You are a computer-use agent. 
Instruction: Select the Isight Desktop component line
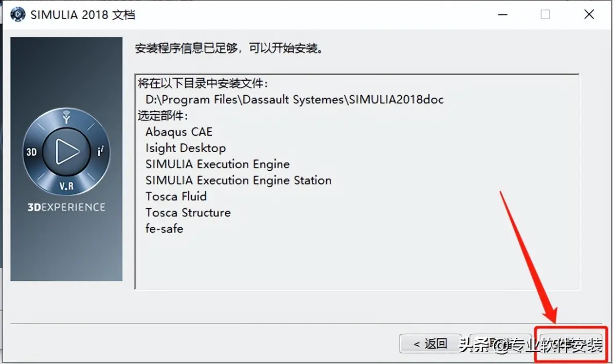(x=185, y=148)
